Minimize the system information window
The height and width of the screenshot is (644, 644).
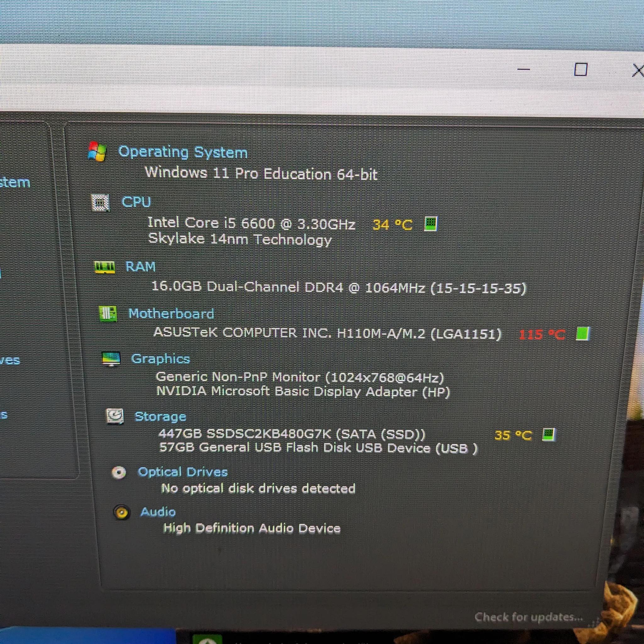[x=524, y=69]
